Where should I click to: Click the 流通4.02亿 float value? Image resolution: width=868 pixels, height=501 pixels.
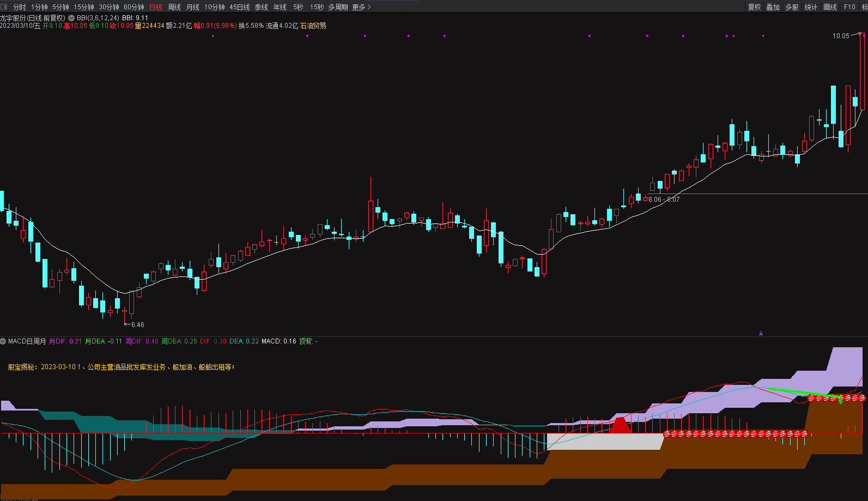pos(282,26)
